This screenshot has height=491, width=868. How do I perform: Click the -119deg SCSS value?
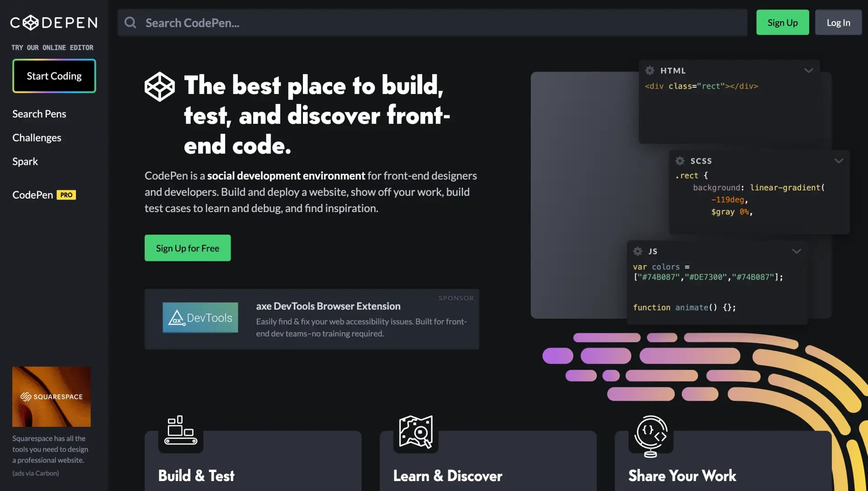(x=727, y=200)
